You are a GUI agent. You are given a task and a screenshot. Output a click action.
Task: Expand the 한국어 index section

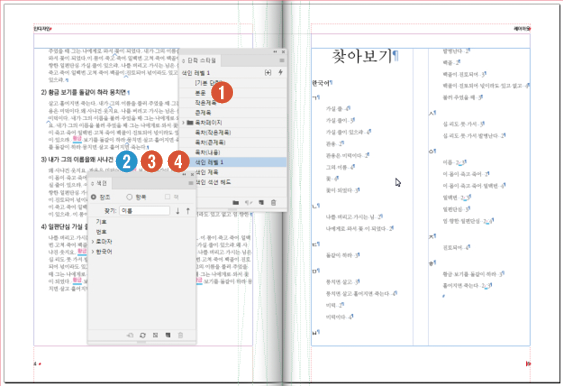[93, 252]
